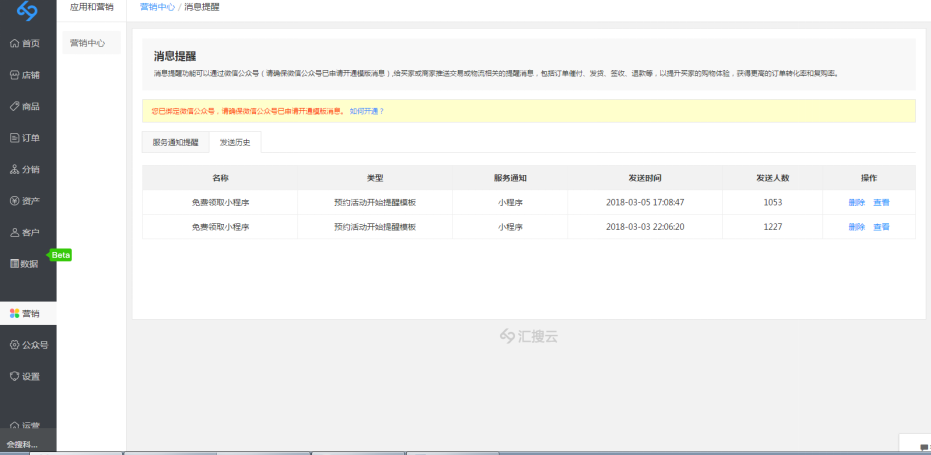The width and height of the screenshot is (931, 455).
Task: Open 数据 data section with Beta badge
Action: [26, 264]
